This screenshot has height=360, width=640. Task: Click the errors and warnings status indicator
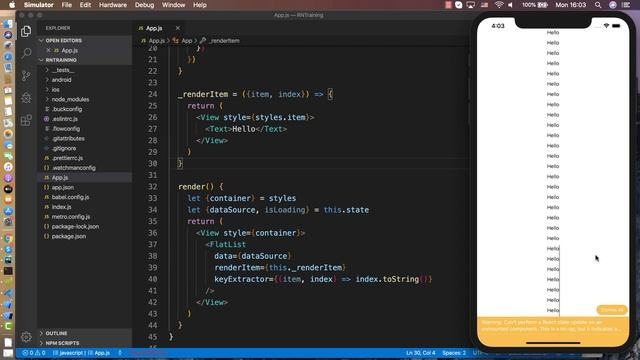coord(34,353)
